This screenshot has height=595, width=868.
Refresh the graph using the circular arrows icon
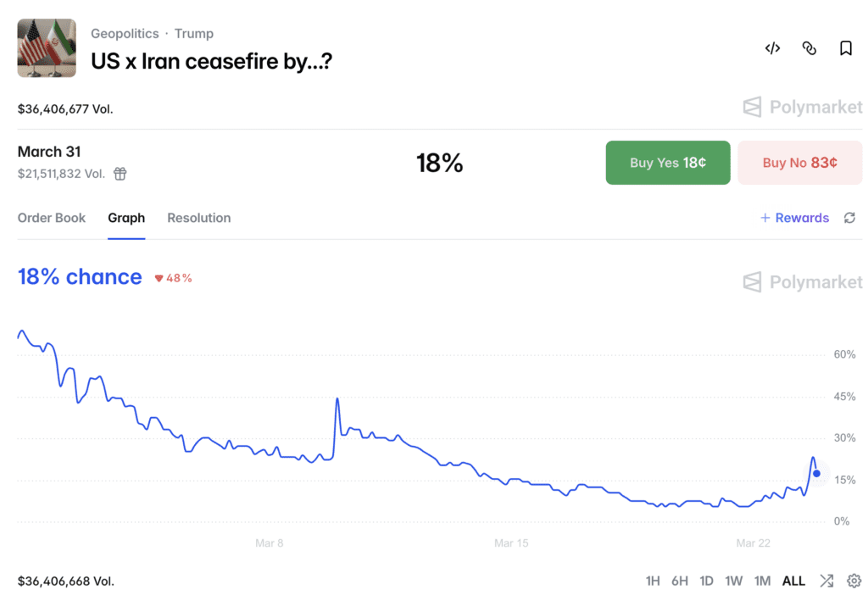tap(849, 218)
